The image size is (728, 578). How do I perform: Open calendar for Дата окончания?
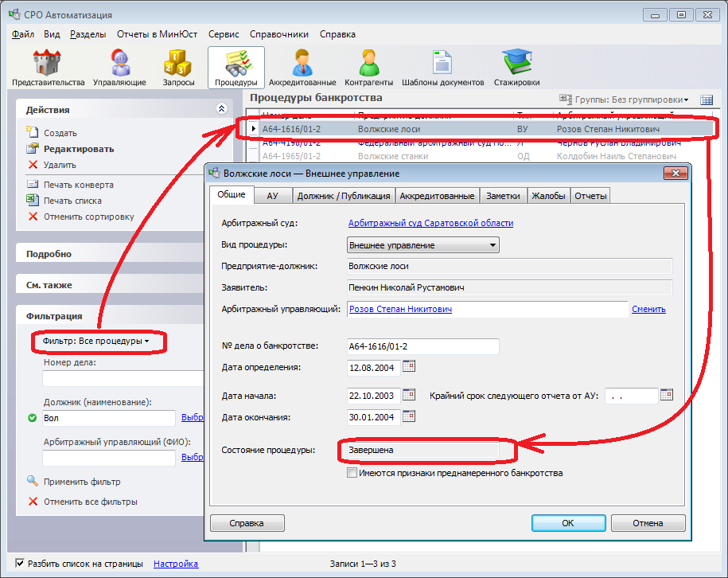coord(409,416)
